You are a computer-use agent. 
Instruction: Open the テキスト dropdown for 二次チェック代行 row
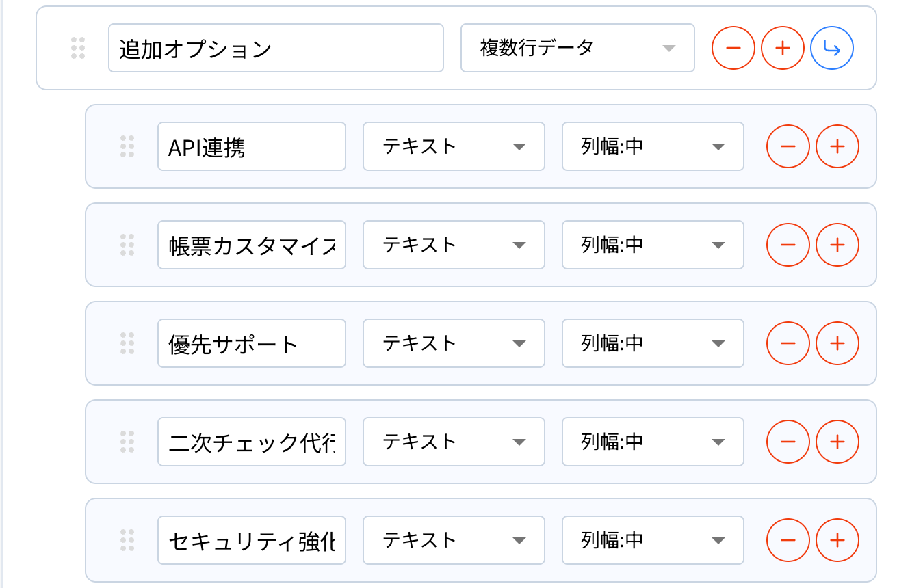pyautogui.click(x=453, y=442)
